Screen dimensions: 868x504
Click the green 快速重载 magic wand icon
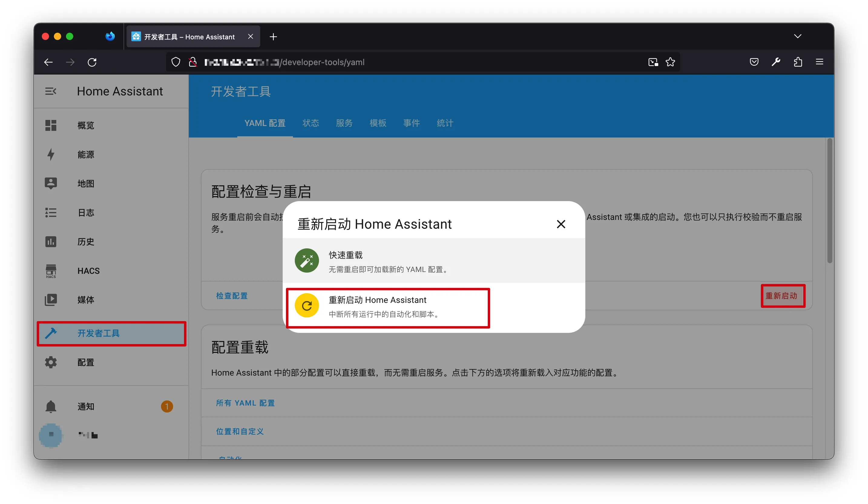point(307,260)
